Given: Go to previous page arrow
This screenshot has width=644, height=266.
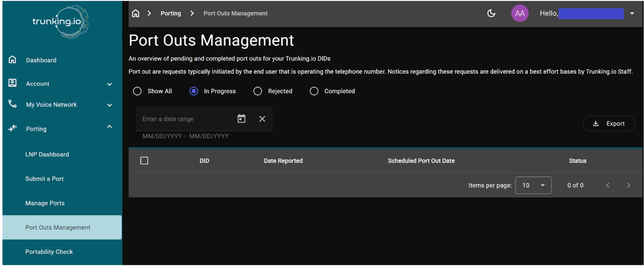Looking at the screenshot, I should 608,185.
